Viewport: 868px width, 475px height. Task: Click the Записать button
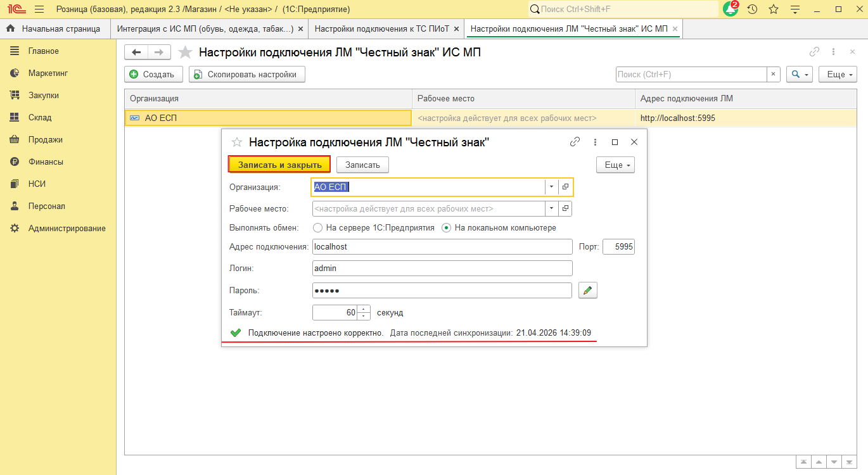(362, 165)
